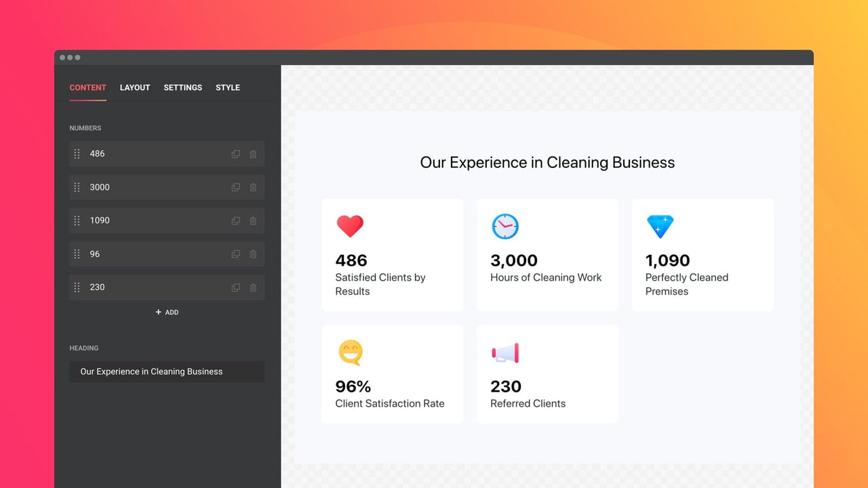Open the Style tab
Screen dimensions: 868x488
coord(228,87)
